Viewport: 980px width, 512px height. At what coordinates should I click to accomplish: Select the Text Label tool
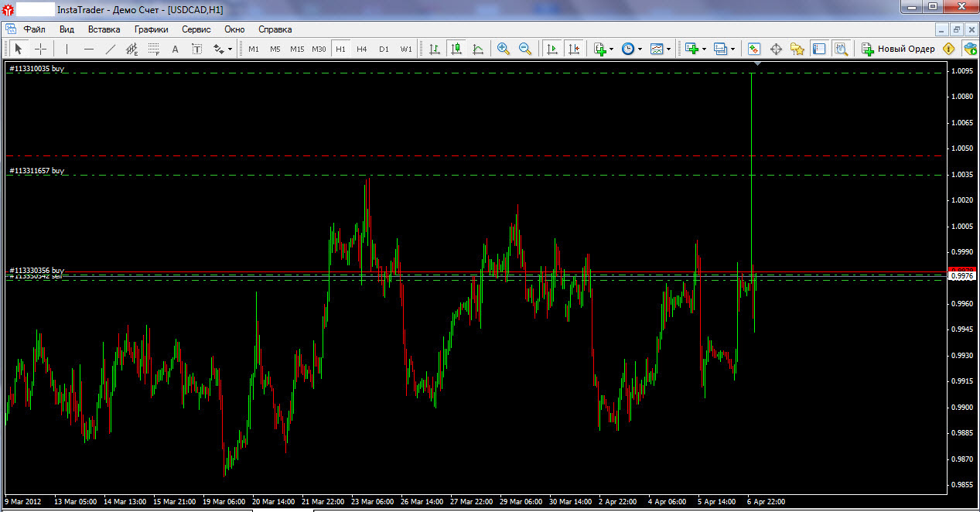tap(197, 49)
